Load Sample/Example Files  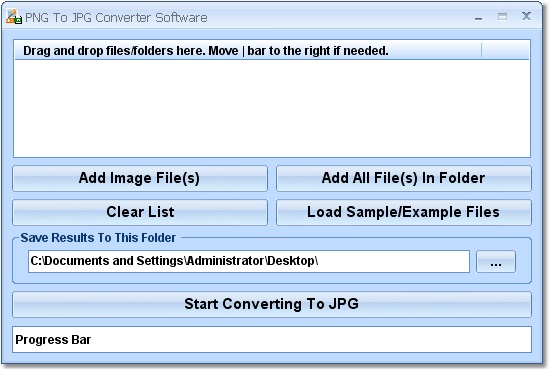pyautogui.click(x=404, y=213)
